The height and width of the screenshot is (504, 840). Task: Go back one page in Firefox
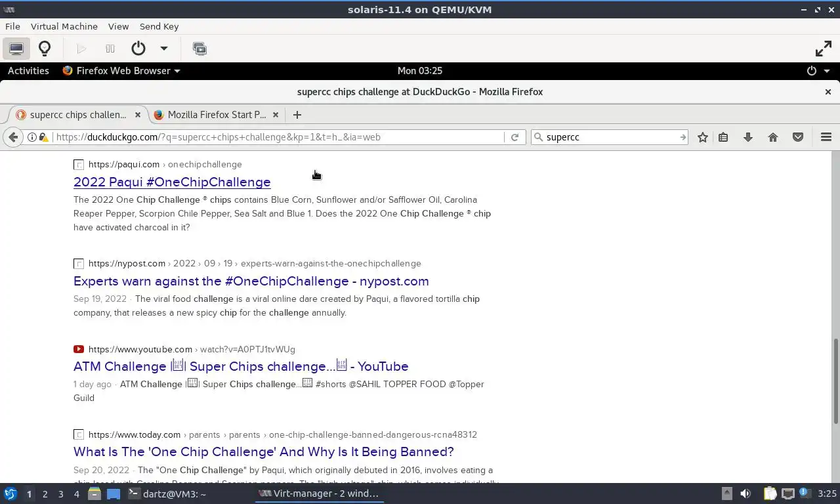pyautogui.click(x=13, y=137)
